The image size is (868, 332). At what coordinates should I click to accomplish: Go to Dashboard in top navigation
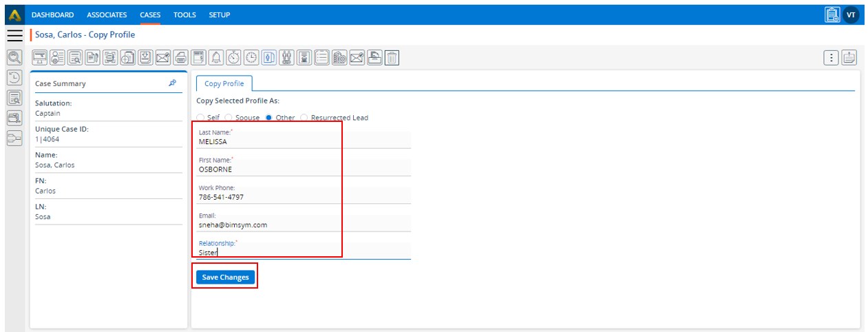click(x=53, y=14)
